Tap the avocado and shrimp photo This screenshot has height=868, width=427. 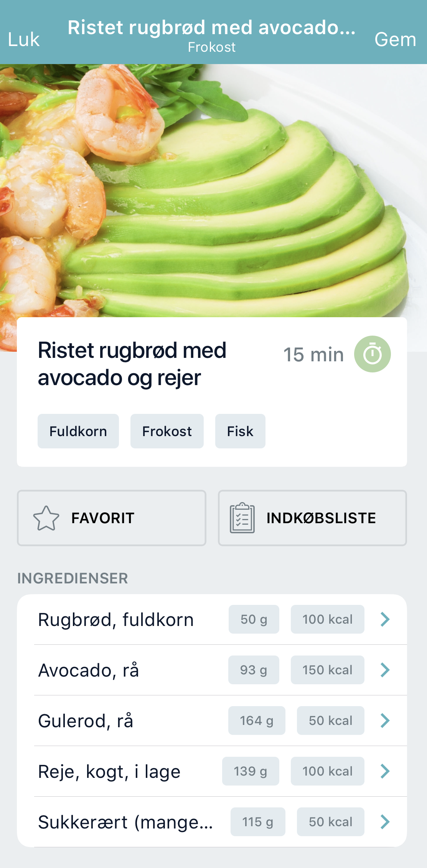tap(213, 192)
